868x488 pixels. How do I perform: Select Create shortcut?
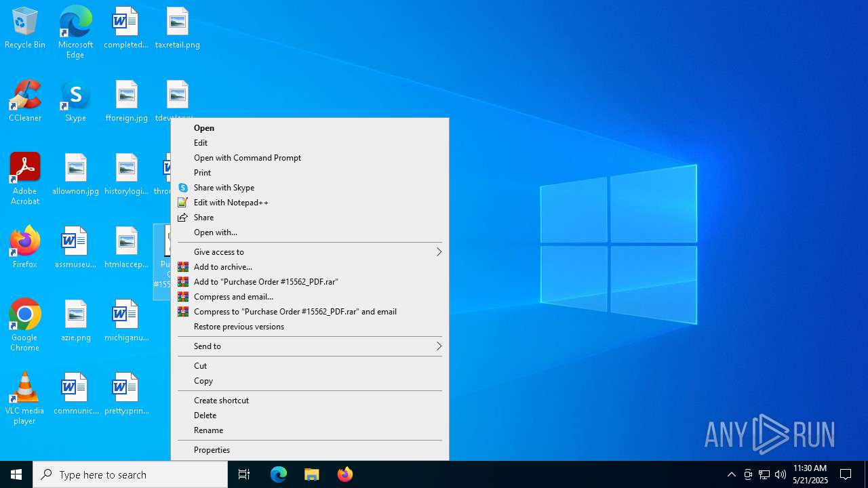[310, 401]
